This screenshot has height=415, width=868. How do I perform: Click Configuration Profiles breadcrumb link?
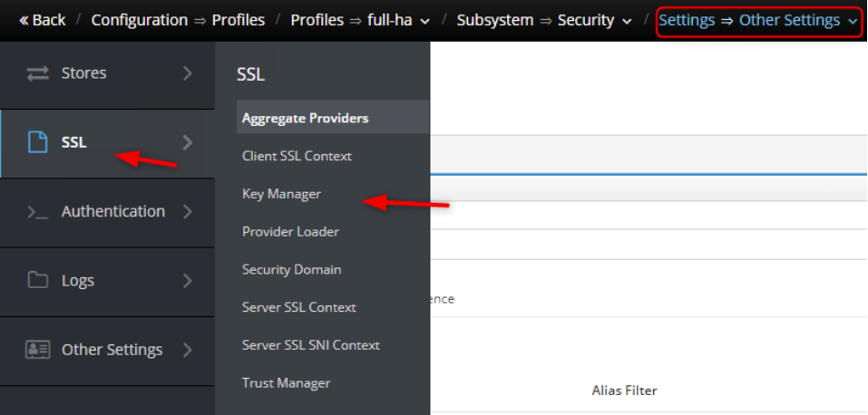tap(178, 20)
